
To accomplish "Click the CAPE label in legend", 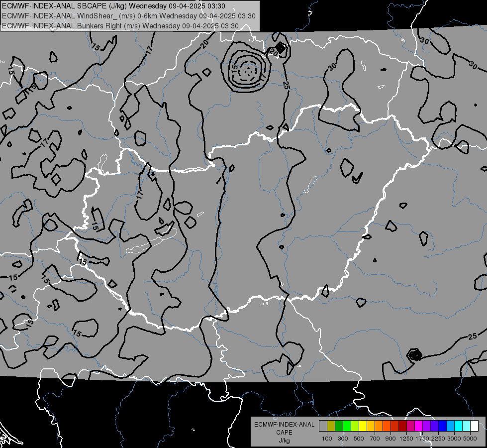I will 284,433.
